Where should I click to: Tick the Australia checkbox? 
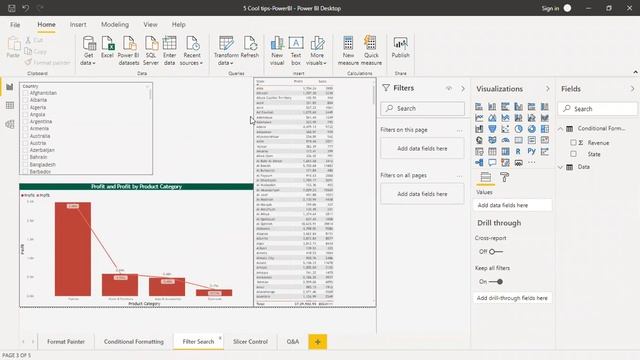25,136
